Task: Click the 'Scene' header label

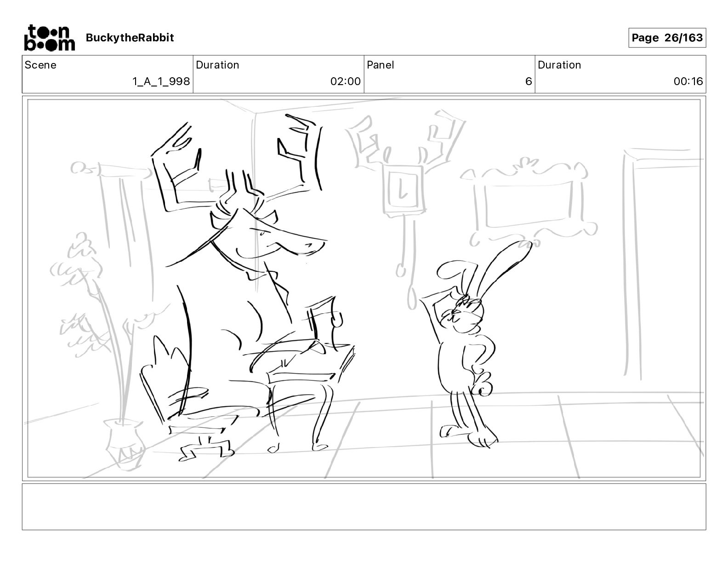Action: point(40,65)
